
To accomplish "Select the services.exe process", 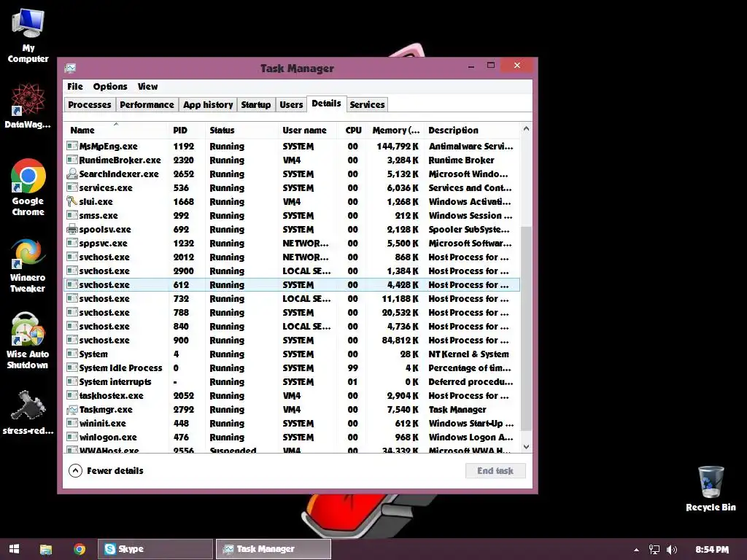I will click(x=292, y=187).
